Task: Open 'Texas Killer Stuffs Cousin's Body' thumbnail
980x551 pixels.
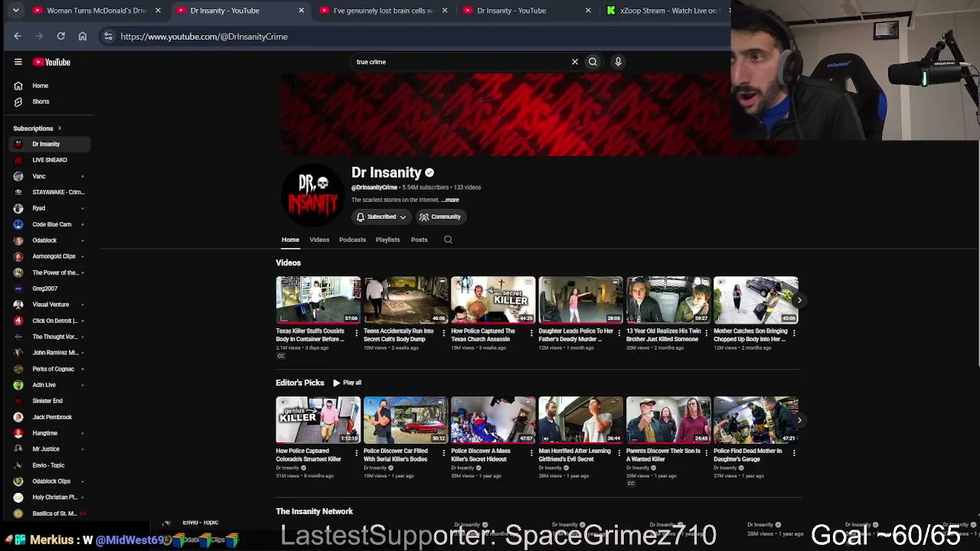Action: pos(318,300)
